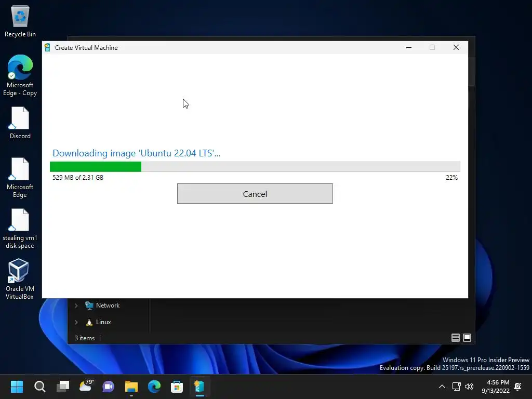This screenshot has height=399, width=532.
Task: Select the Microsoft Edge - Copy desktop icon
Action: 20,75
